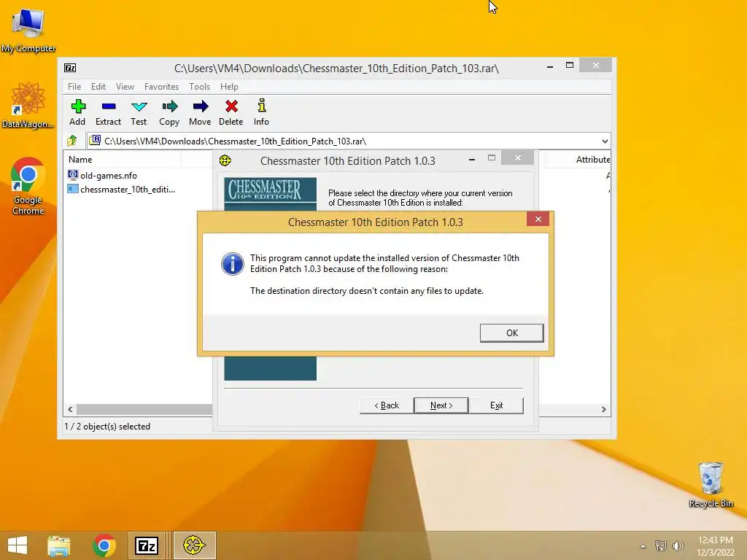Click the blue information icon in dialog
The image size is (747, 560).
pos(233,264)
